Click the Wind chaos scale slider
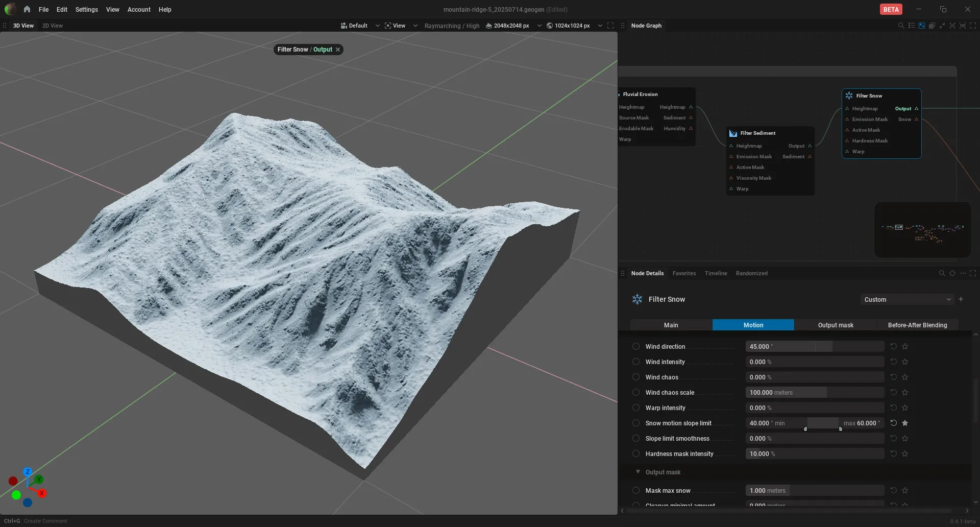 [815, 392]
